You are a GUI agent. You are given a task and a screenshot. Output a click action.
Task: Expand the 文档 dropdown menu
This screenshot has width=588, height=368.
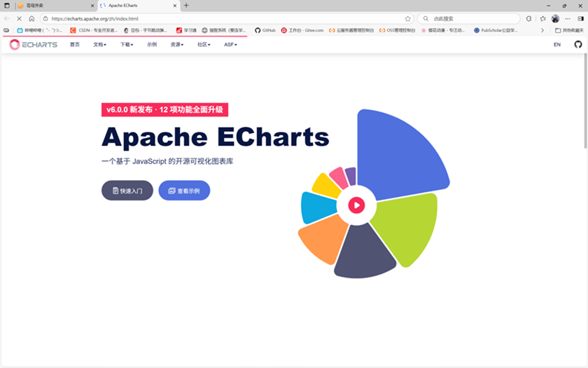pos(99,45)
